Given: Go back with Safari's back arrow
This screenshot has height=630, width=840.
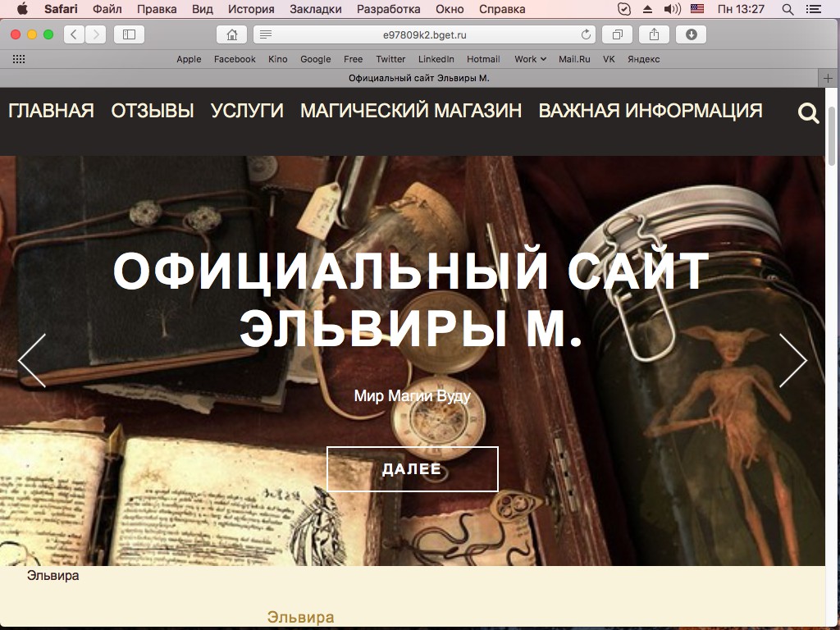Looking at the screenshot, I should pyautogui.click(x=74, y=34).
